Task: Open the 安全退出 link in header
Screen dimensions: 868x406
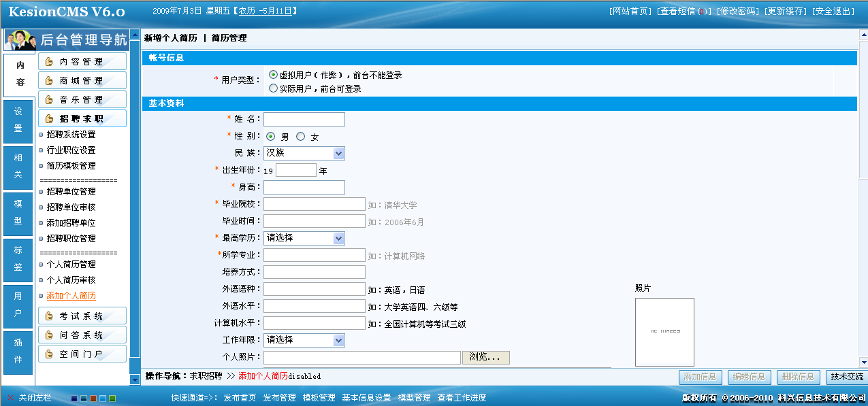Action: [834, 12]
